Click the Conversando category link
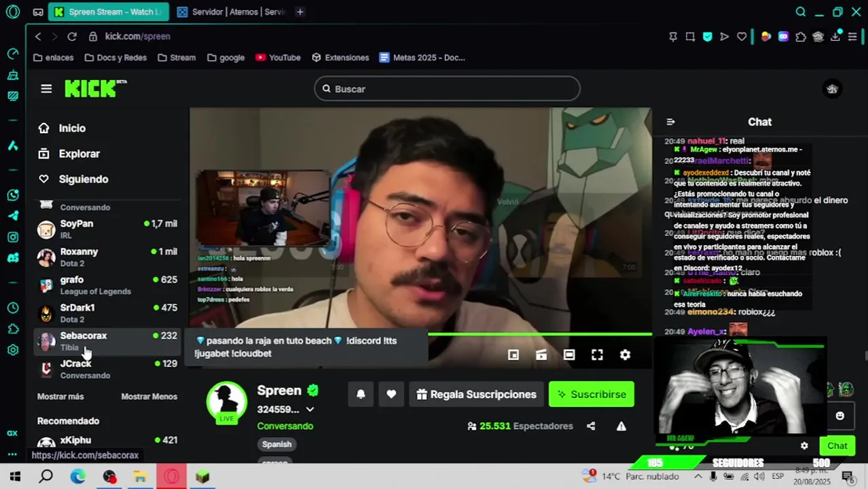This screenshot has width=868, height=489. click(x=285, y=427)
